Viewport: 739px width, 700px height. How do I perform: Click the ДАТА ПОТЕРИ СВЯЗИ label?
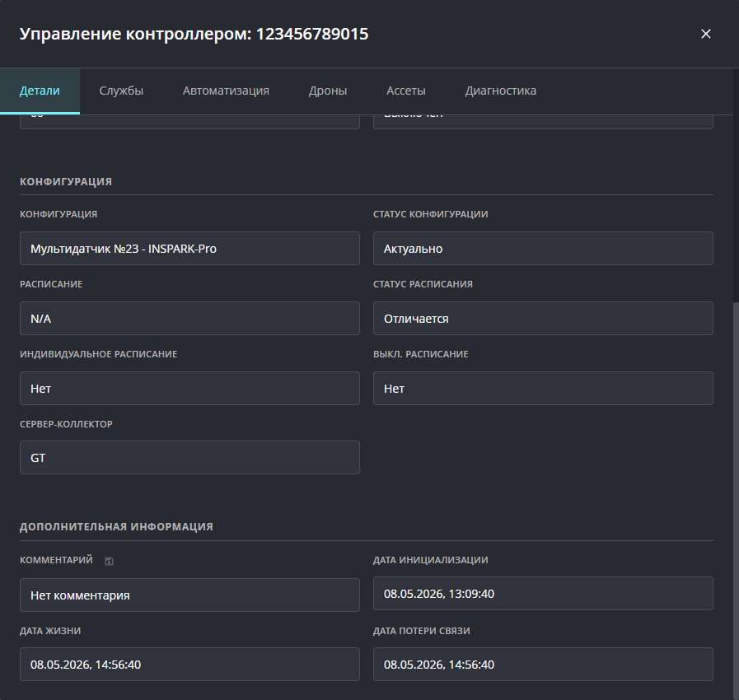[x=422, y=631]
